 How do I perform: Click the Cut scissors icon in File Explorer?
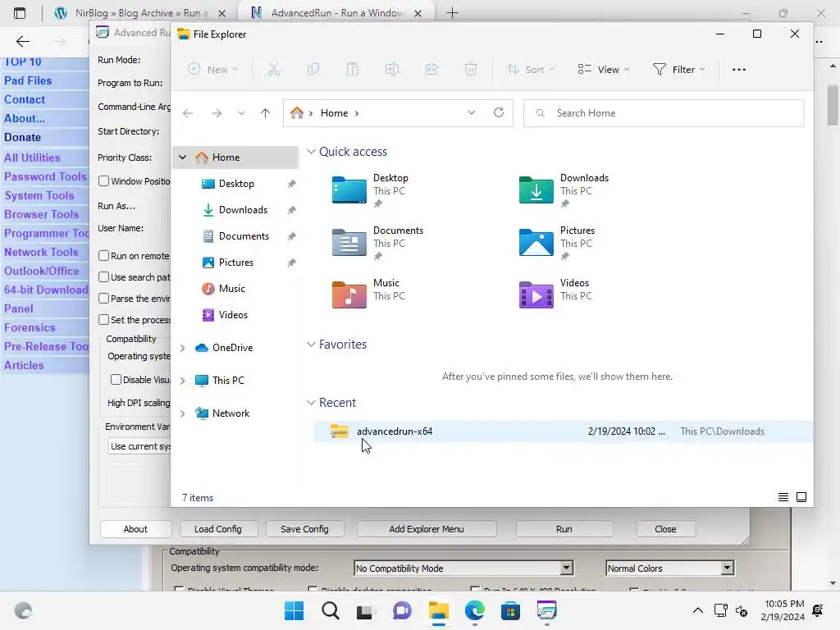274,69
